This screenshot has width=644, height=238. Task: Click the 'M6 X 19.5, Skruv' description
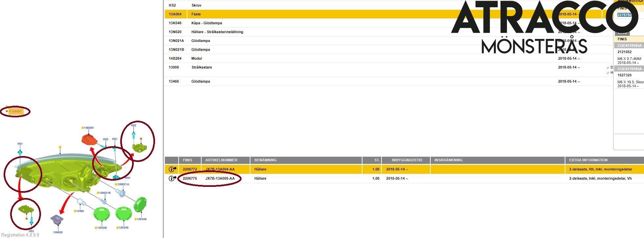pos(631,82)
